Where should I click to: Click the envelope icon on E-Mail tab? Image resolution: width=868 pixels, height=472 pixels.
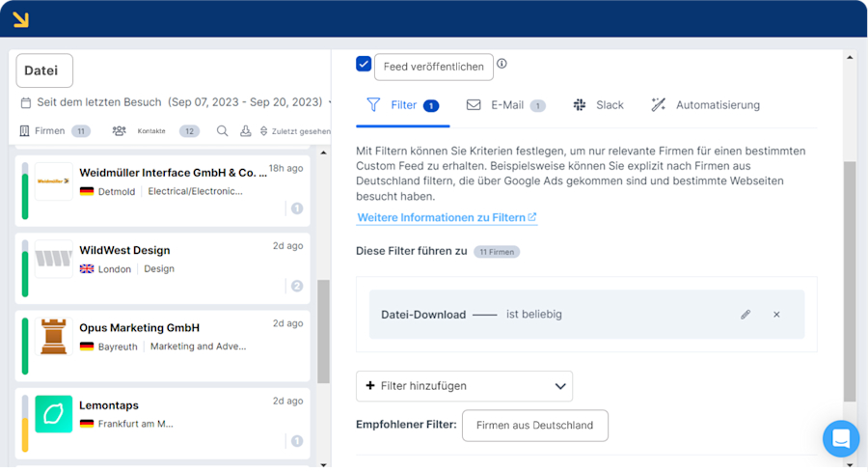tap(474, 104)
